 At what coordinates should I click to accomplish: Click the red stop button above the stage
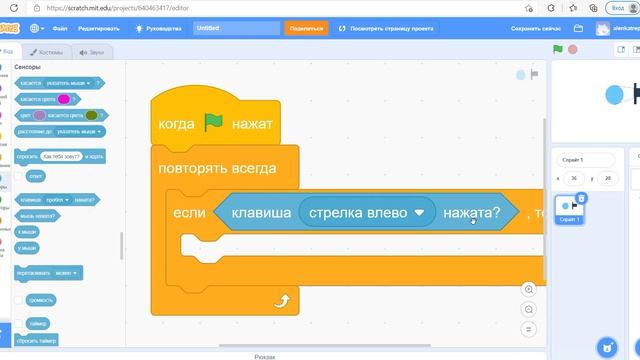pos(573,49)
